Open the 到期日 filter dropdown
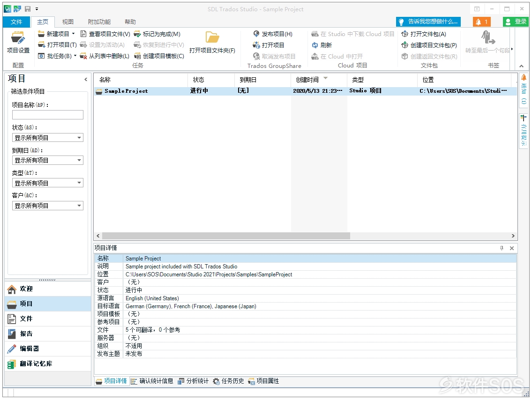Image resolution: width=532 pixels, height=400 pixels. click(47, 160)
